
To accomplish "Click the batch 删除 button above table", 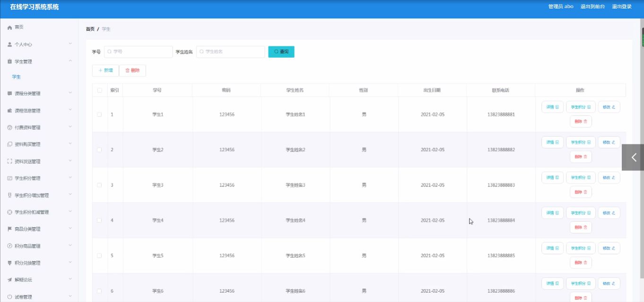I will click(x=132, y=71).
